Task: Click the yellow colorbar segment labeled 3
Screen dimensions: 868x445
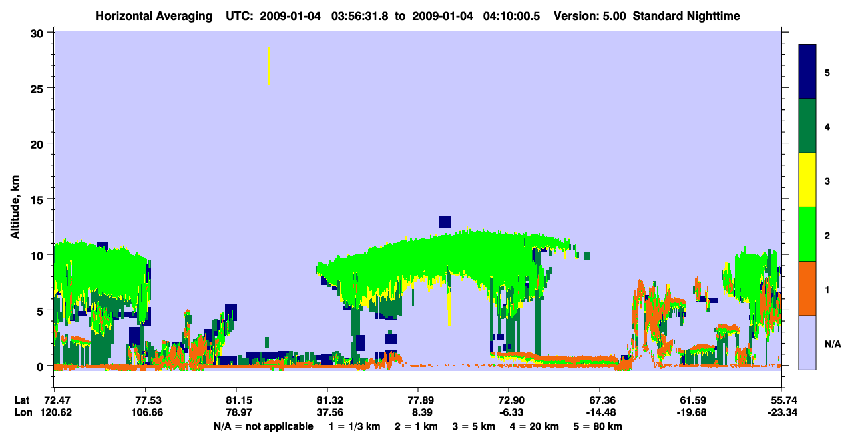Action: tap(807, 180)
